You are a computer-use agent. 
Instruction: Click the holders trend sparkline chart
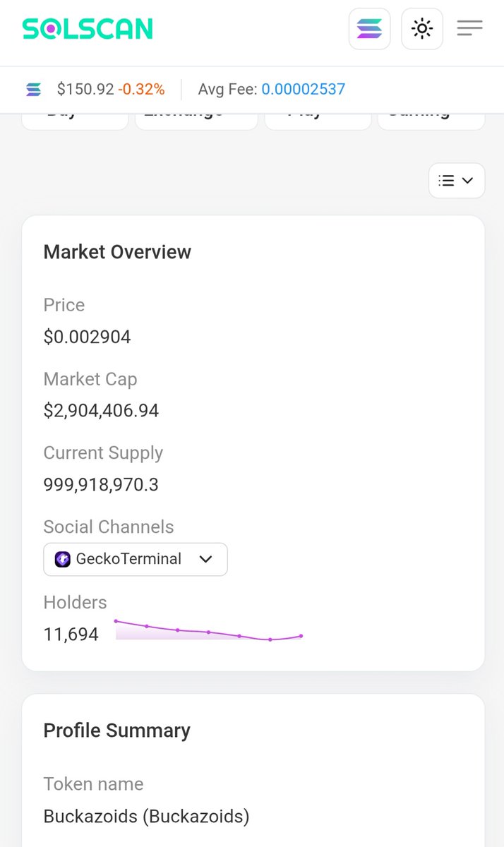tap(209, 630)
